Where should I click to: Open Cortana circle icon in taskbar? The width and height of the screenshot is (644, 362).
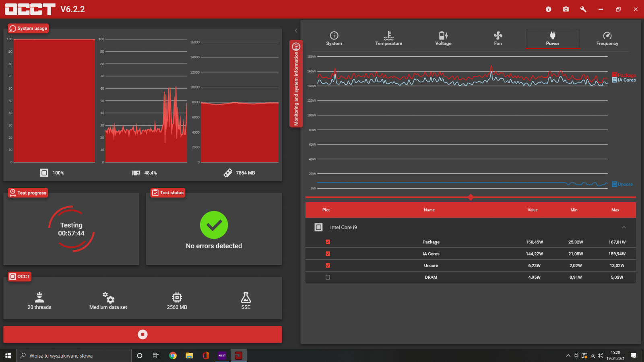point(140,356)
